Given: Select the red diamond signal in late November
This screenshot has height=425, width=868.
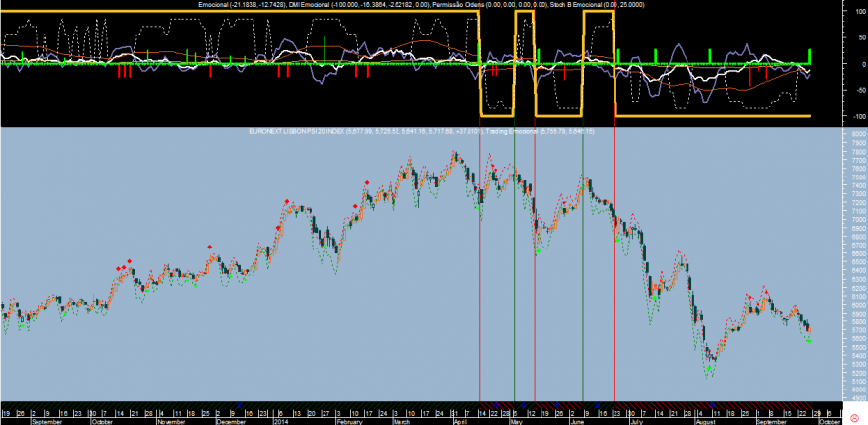Looking at the screenshot, I should pos(210,247).
